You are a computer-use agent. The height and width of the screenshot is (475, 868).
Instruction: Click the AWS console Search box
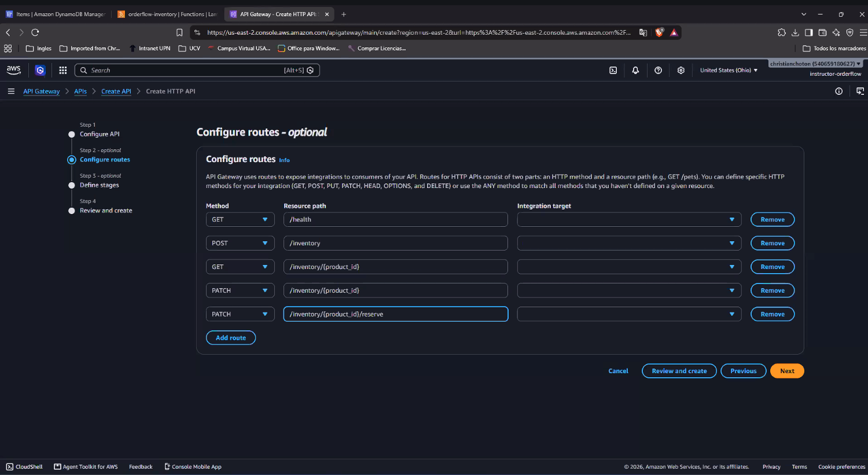coord(197,71)
